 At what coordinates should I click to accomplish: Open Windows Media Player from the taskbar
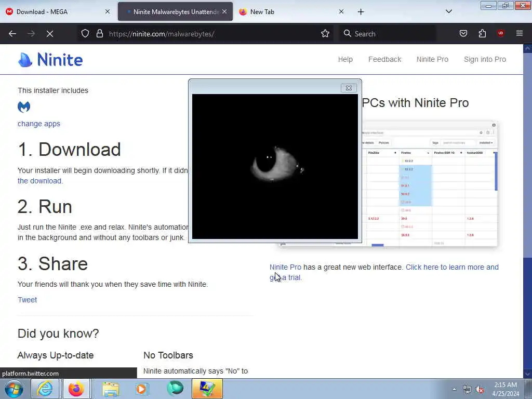tap(142, 389)
